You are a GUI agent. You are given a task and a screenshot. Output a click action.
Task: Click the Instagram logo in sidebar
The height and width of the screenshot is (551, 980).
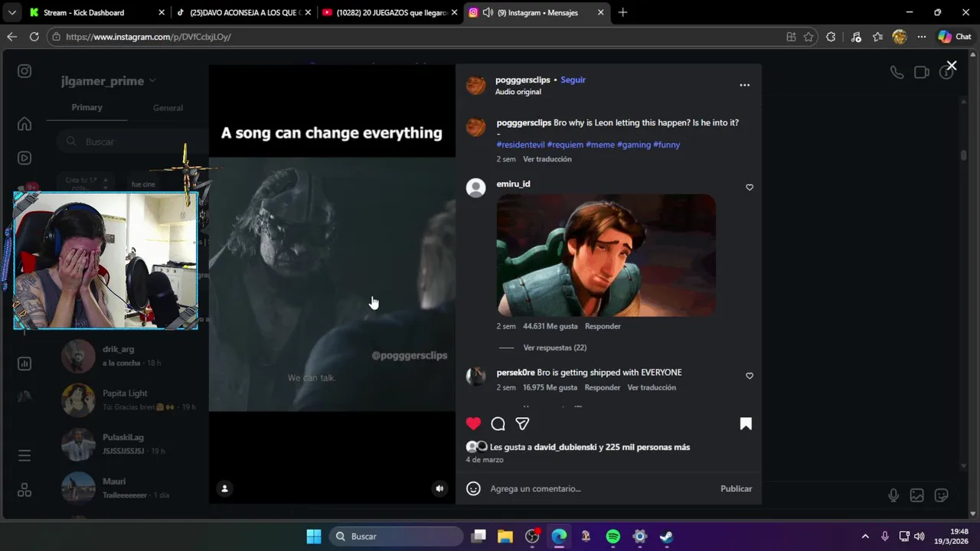tap(24, 71)
